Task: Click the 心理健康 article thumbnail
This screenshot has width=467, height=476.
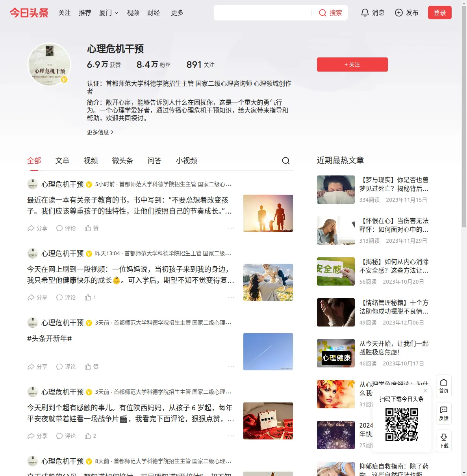Action: click(x=336, y=353)
